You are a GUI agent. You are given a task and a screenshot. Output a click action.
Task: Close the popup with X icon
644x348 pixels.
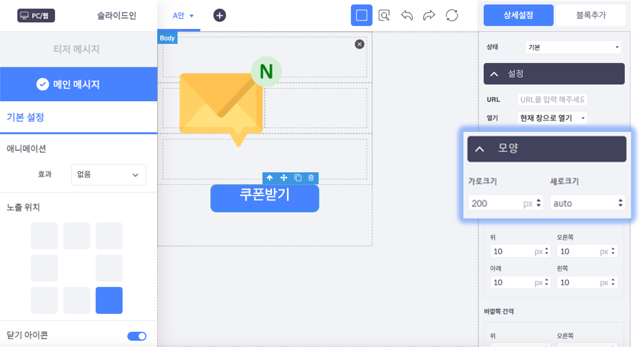pos(359,44)
